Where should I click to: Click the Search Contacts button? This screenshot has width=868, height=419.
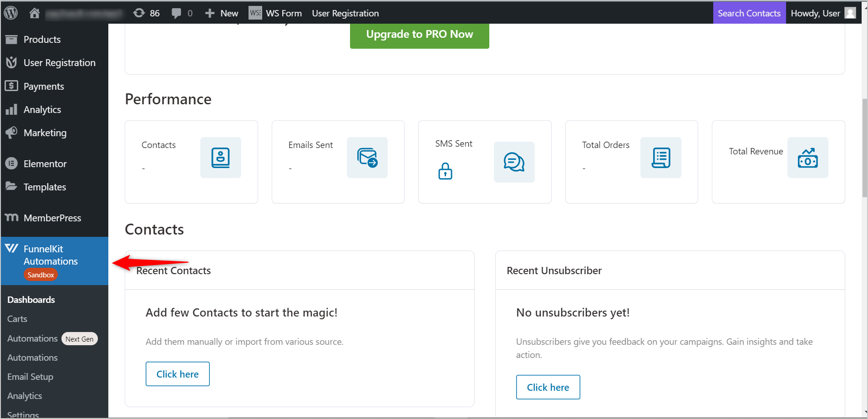coord(749,13)
